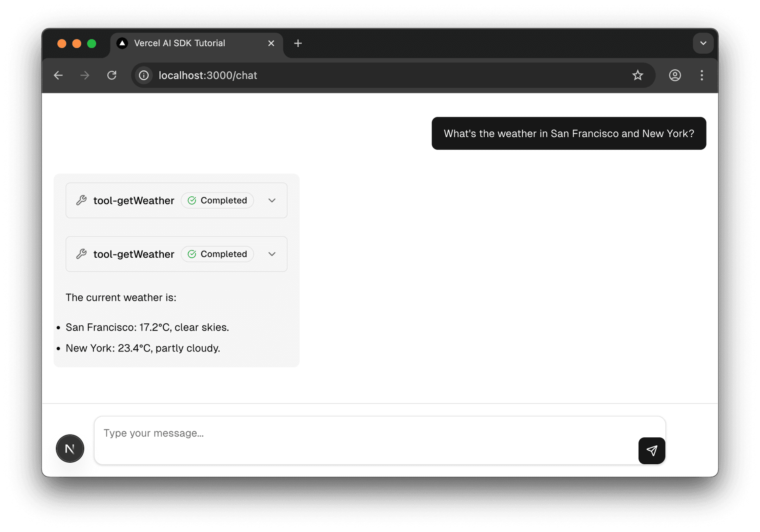Expand the first tool-getWeather result chevron
The image size is (760, 532).
[272, 200]
